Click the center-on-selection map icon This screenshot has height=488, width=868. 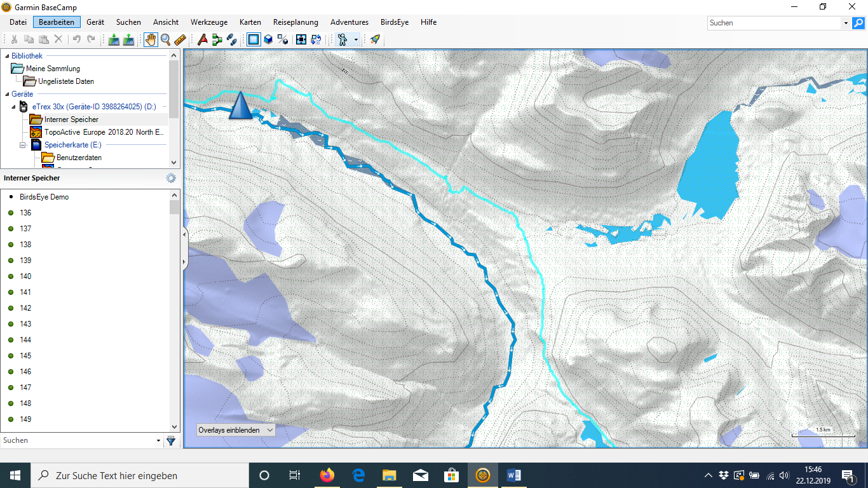[x=301, y=39]
